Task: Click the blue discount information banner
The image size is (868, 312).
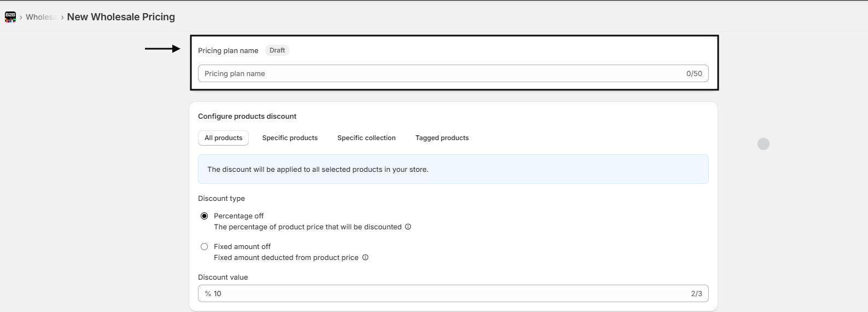Action: 453,169
